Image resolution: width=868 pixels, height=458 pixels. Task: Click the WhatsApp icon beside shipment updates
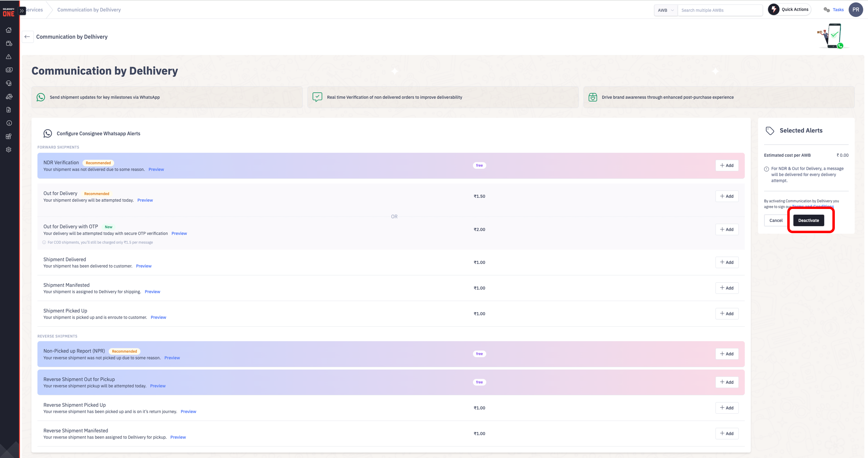click(x=41, y=97)
